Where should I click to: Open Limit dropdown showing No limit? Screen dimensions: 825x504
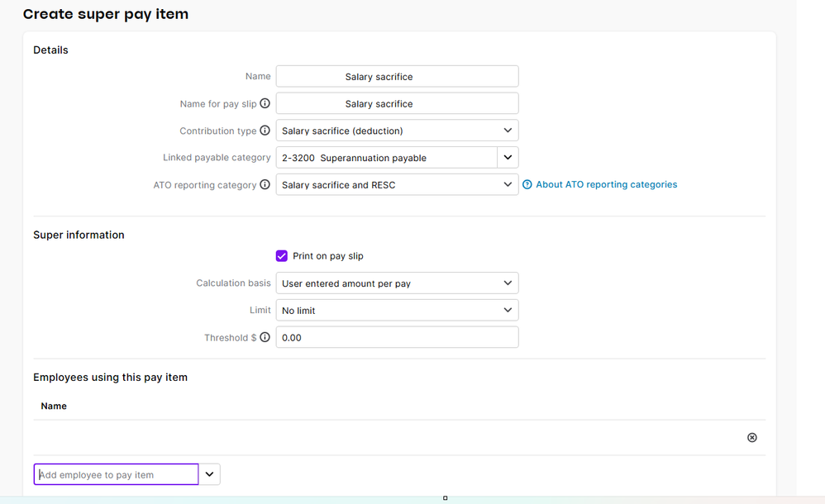pyautogui.click(x=398, y=311)
